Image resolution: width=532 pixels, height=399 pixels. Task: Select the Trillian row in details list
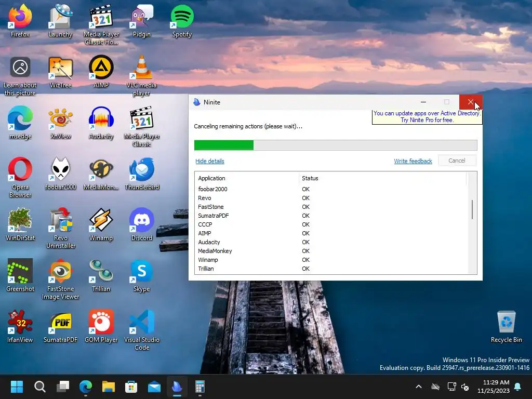pos(331,269)
